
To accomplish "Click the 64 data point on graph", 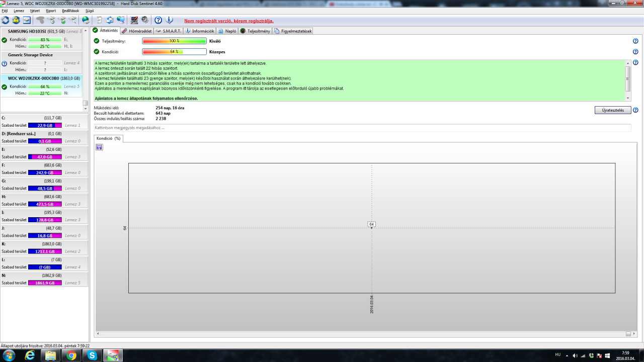I will [372, 228].
